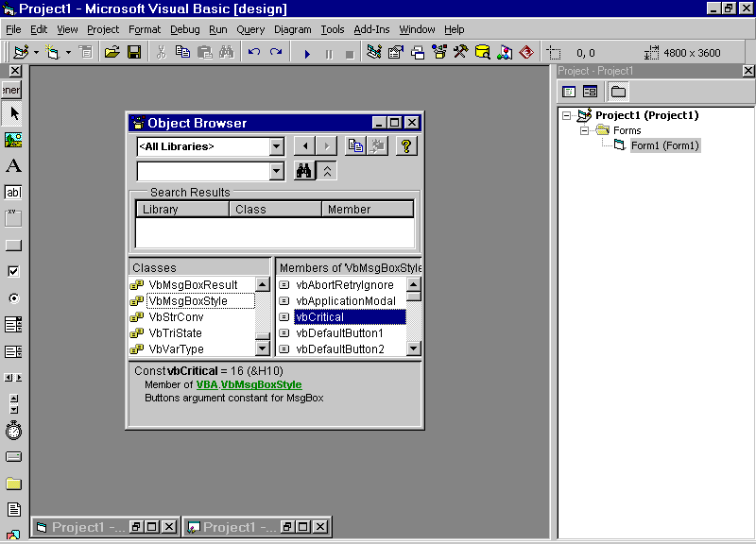Go Back in Object Browser
The image size is (756, 544).
[304, 146]
